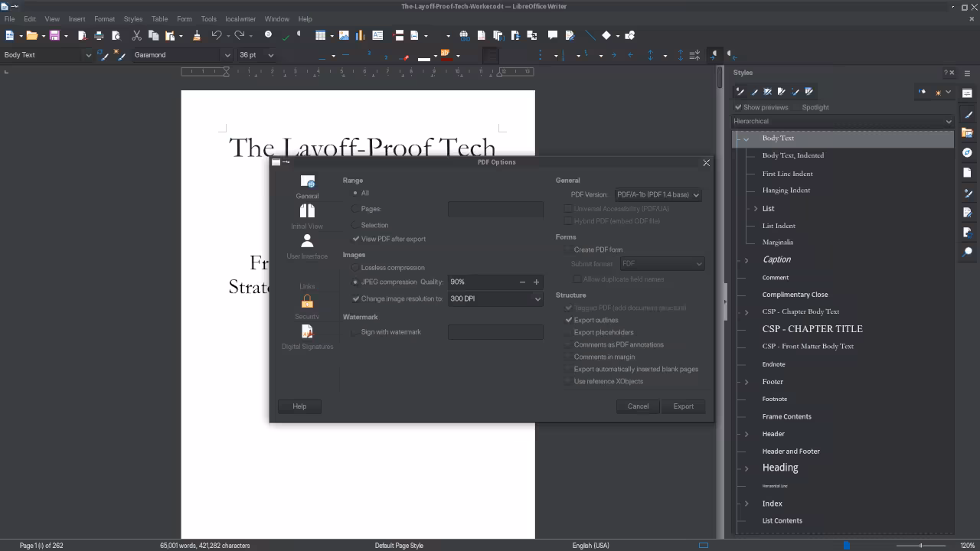Increase JPEG quality with plus button

tap(536, 282)
